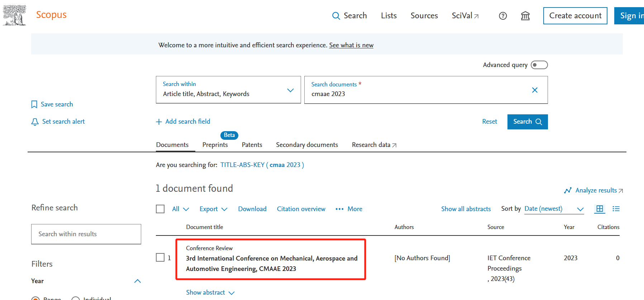The width and height of the screenshot is (644, 300).
Task: Open the institution building icon
Action: (x=525, y=16)
